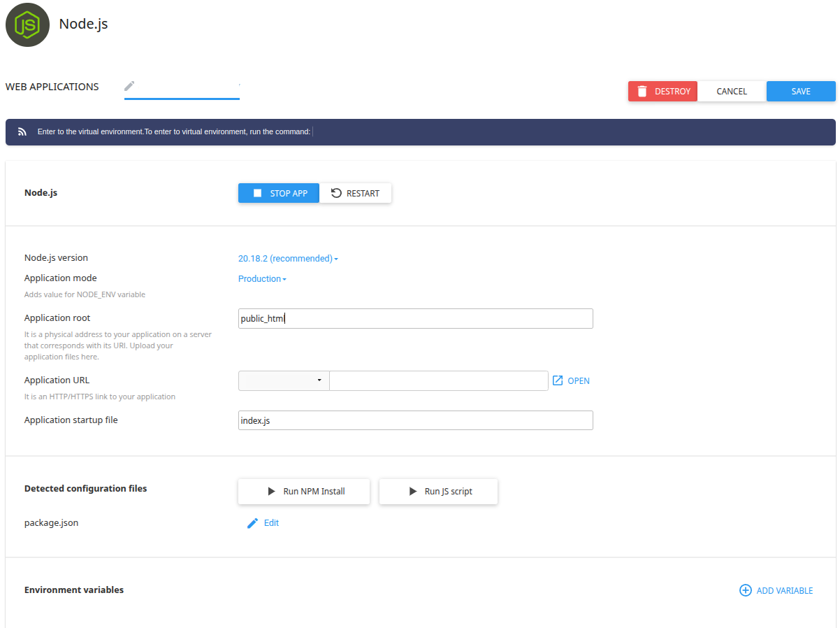Select the Application startup file field
This screenshot has width=840, height=628.
[415, 420]
